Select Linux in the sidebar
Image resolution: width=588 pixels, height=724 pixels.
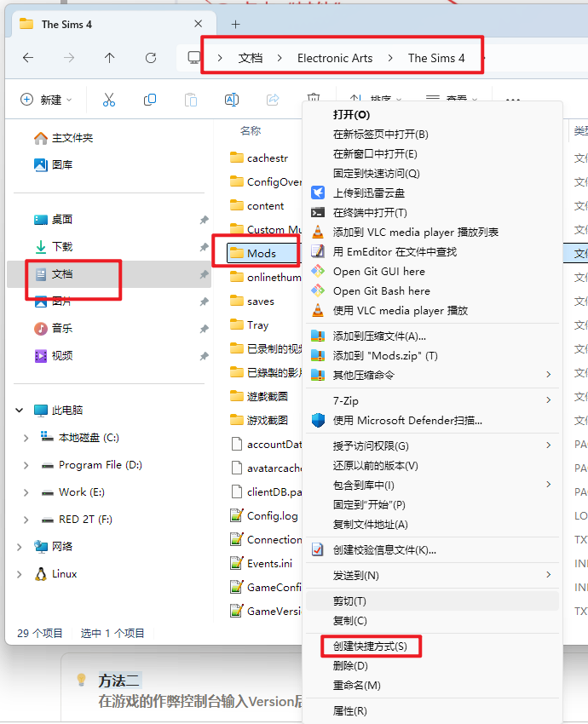click(55, 574)
